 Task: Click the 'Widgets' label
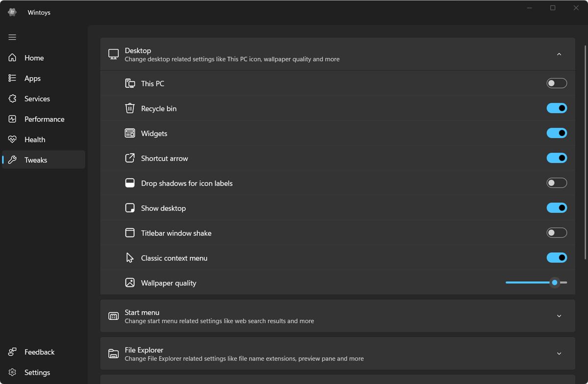[x=154, y=134]
